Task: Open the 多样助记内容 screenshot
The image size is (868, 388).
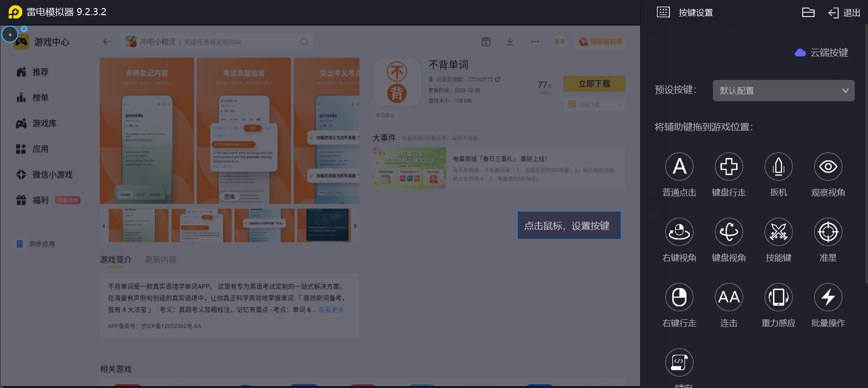Action: coord(147,131)
